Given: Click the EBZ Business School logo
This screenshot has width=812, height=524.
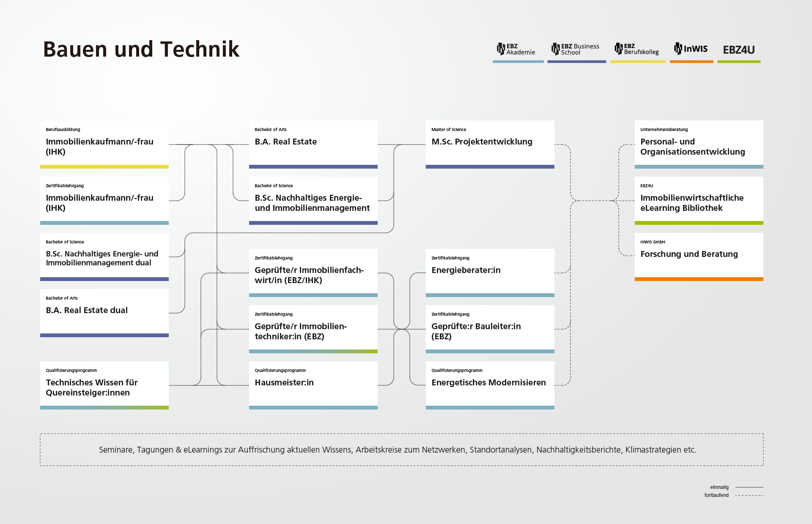Looking at the screenshot, I should tap(576, 49).
